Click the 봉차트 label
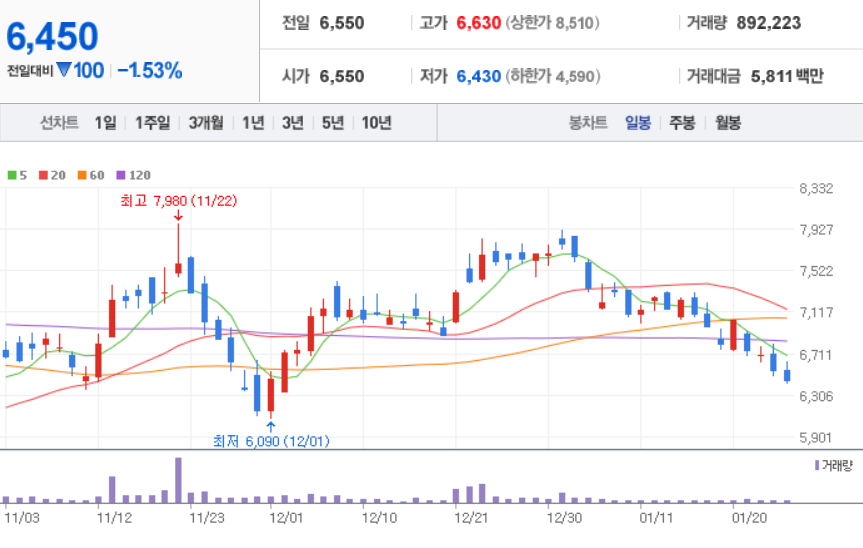863x548 pixels. click(588, 122)
